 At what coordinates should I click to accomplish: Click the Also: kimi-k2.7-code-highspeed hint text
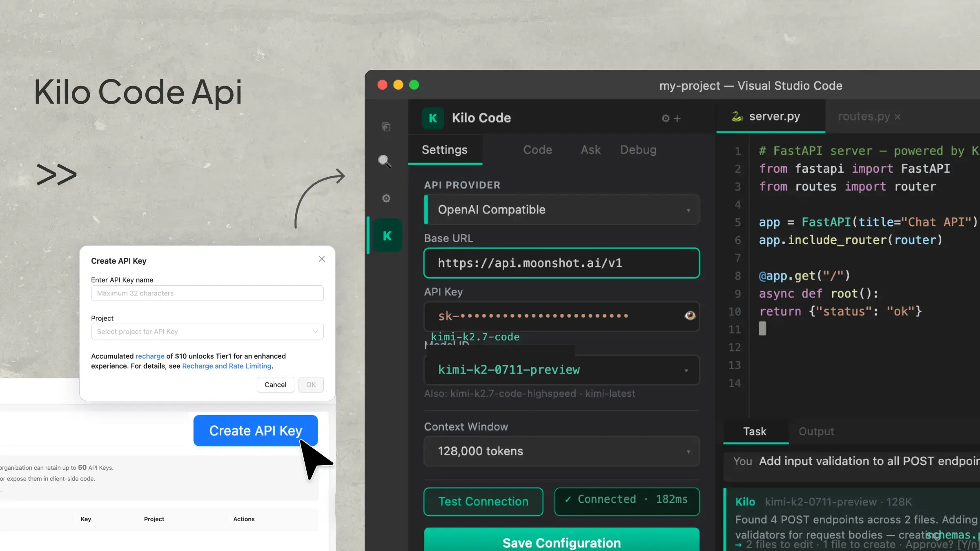tap(530, 393)
